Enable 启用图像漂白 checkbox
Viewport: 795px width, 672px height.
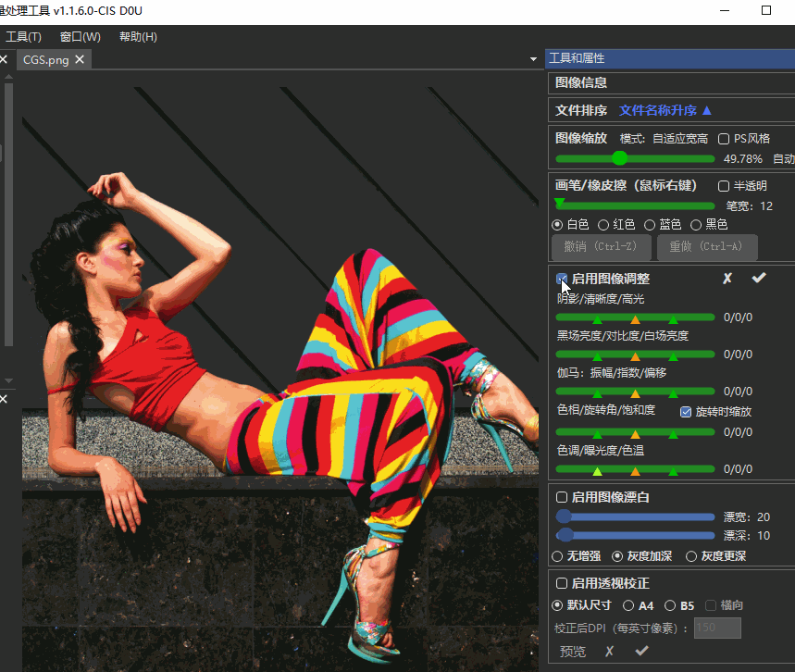[562, 497]
